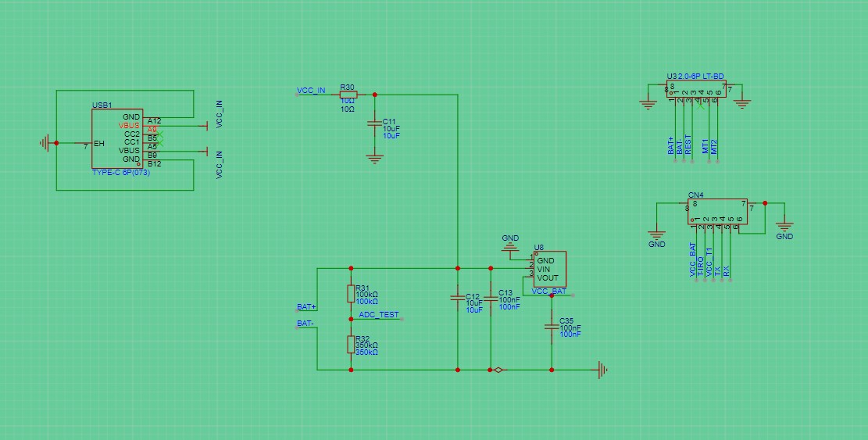Viewport: 868px width, 440px height.
Task: Click the CC2 pin name on USB1
Action: (x=132, y=134)
